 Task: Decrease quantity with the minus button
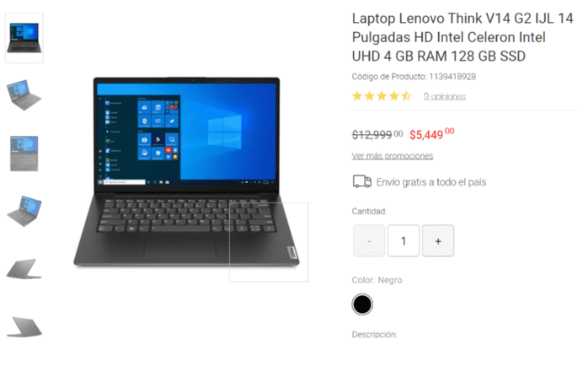point(369,241)
